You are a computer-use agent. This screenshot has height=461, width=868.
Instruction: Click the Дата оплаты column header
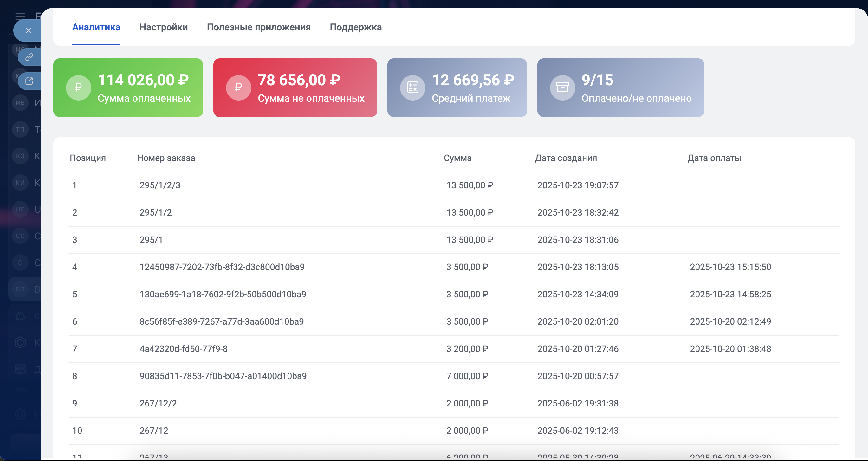coord(714,158)
